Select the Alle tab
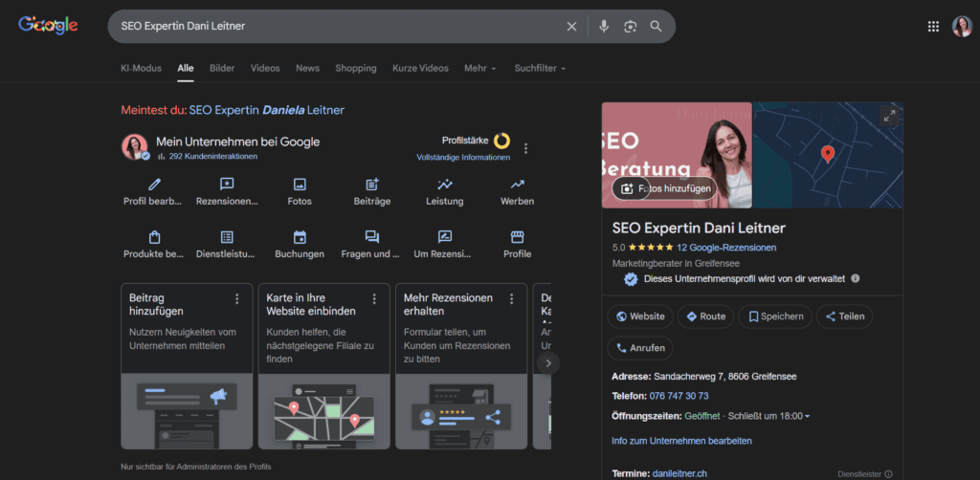Screen dimensions: 980x480 [186, 68]
